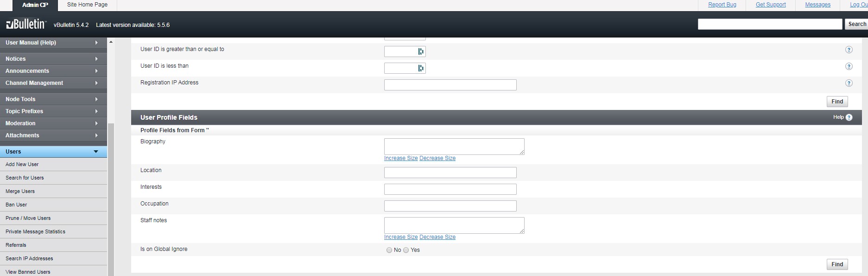Image resolution: width=868 pixels, height=276 pixels.
Task: Switch to Site Home Page tab
Action: pyautogui.click(x=87, y=5)
